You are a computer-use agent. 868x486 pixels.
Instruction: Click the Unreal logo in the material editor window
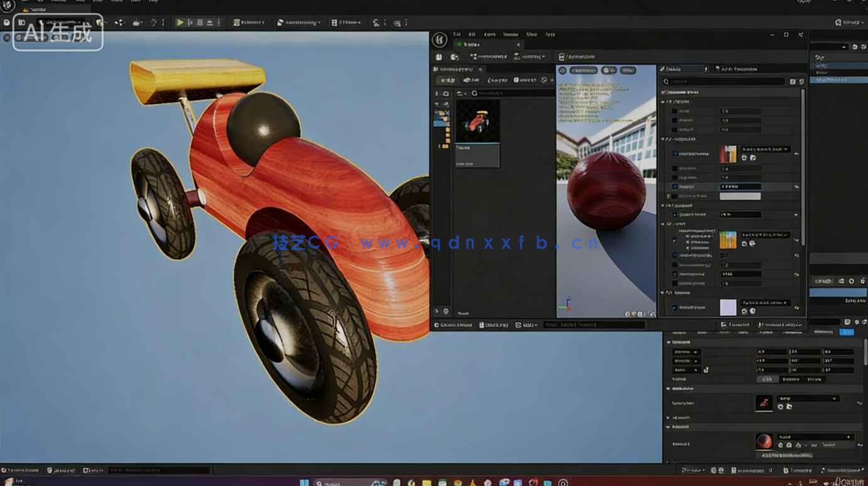pos(440,40)
